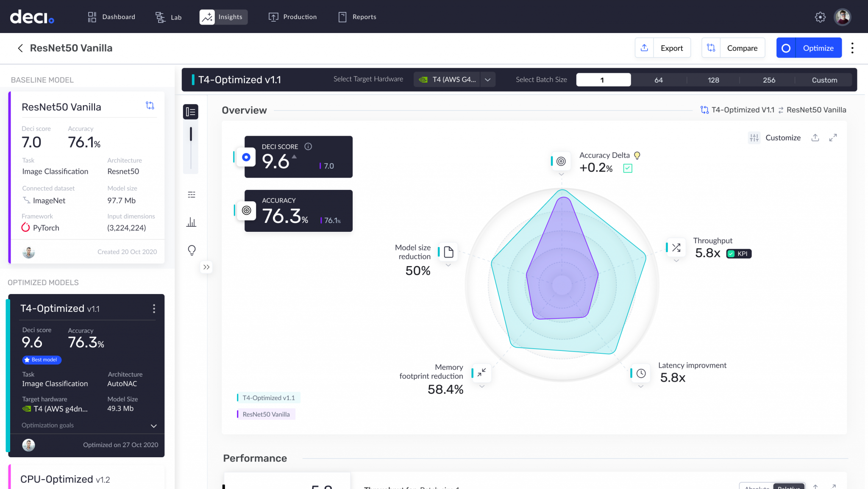The width and height of the screenshot is (868, 489).
Task: Select the Deci Score radio button
Action: (246, 157)
